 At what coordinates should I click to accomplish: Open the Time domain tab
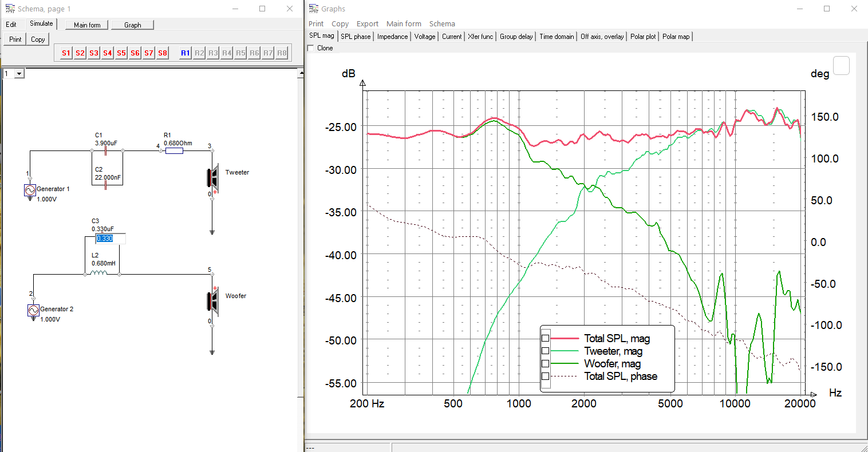click(x=557, y=37)
